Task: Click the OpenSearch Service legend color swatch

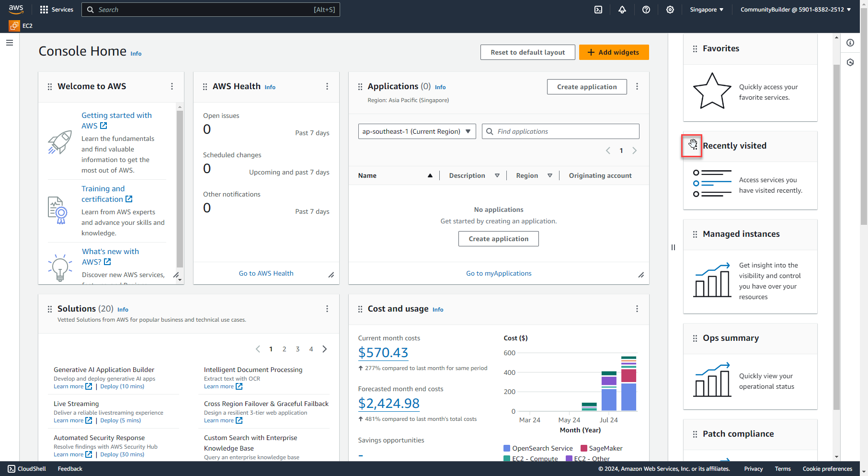Action: (x=506, y=448)
